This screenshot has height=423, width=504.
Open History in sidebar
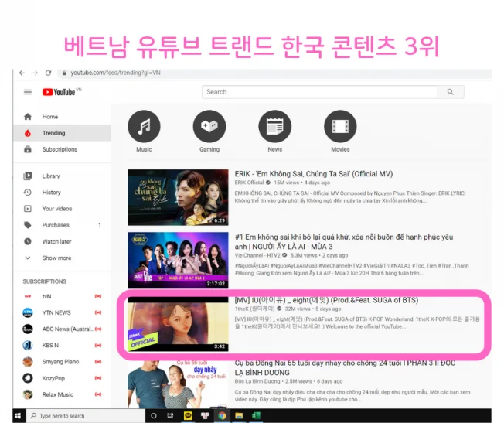pos(63,193)
